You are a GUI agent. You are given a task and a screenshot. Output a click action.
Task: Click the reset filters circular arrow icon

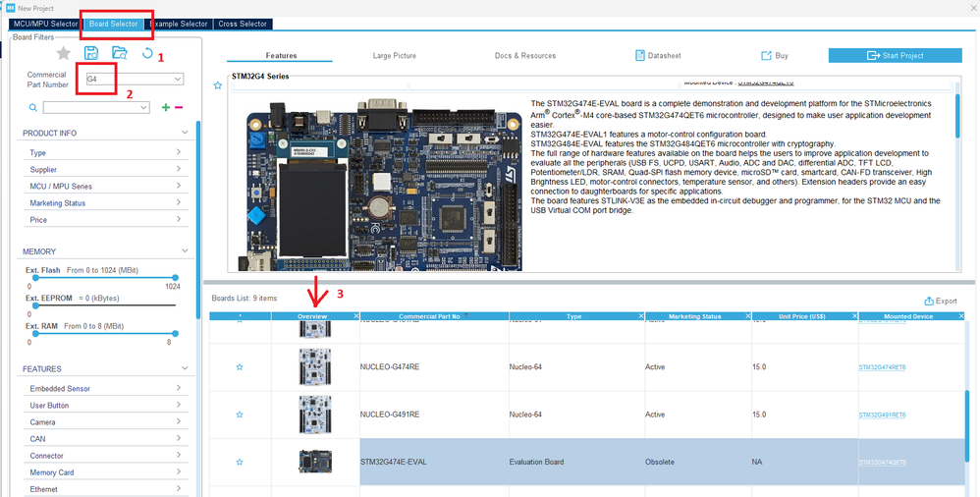pyautogui.click(x=147, y=53)
